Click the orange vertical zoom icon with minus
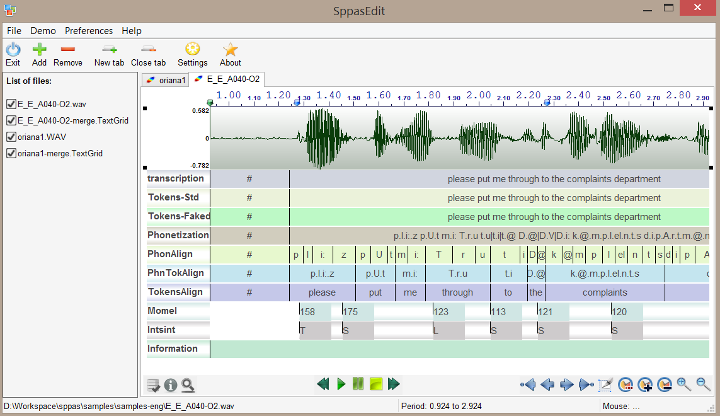The width and height of the screenshot is (720, 416). 664,385
